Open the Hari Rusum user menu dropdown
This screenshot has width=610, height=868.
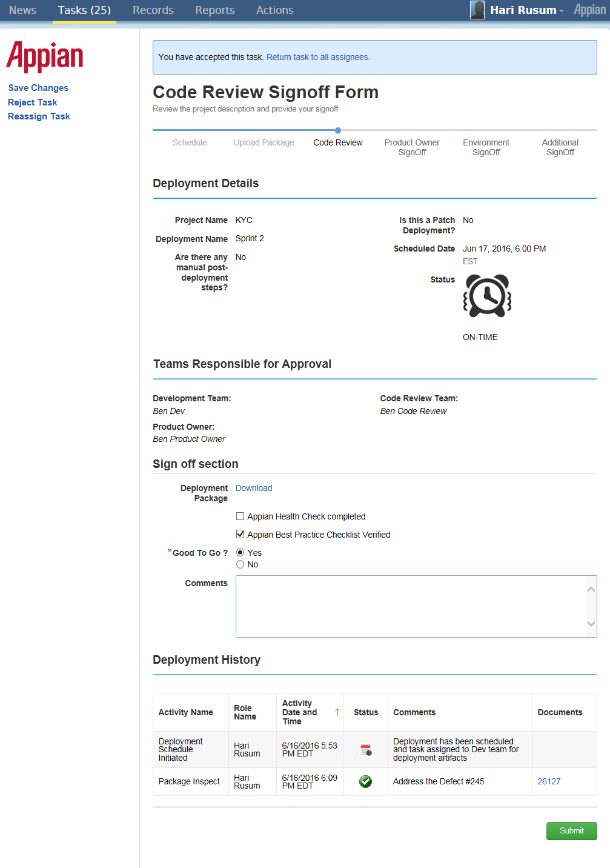click(526, 10)
